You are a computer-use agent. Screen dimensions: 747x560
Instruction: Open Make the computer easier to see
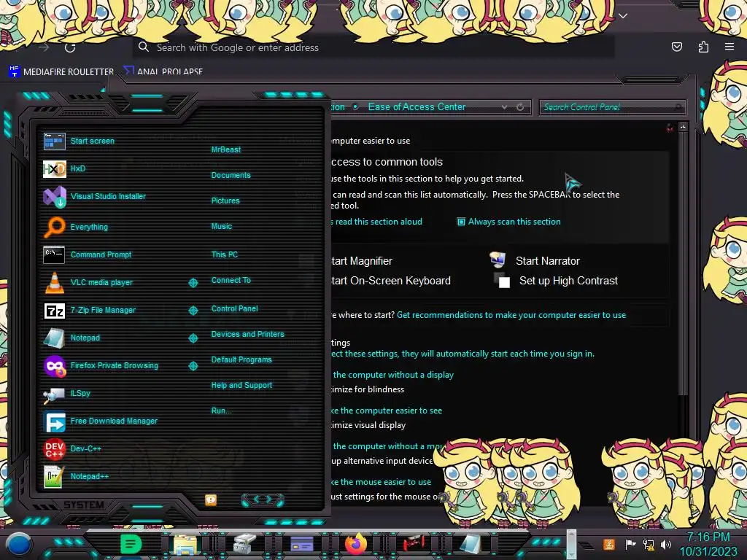click(387, 411)
